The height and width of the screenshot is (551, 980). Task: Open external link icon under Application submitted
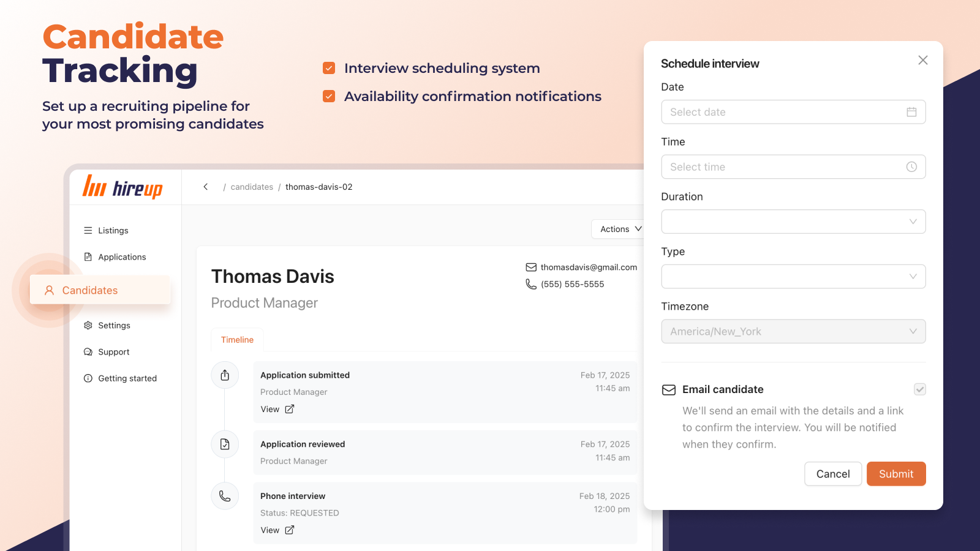[x=290, y=409]
